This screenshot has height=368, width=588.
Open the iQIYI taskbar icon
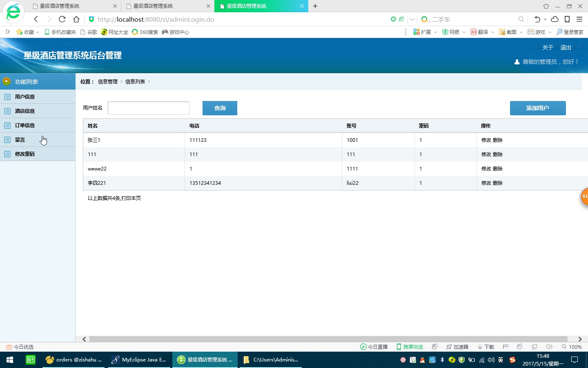(31, 360)
